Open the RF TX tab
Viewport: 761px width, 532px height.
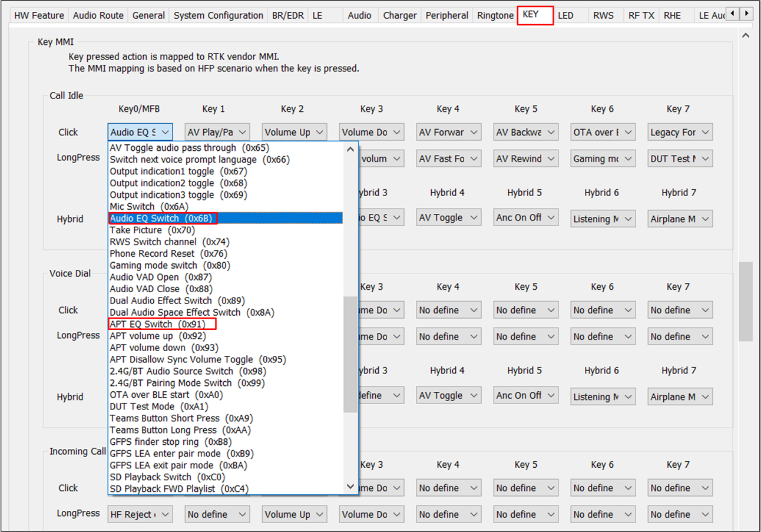coord(641,15)
